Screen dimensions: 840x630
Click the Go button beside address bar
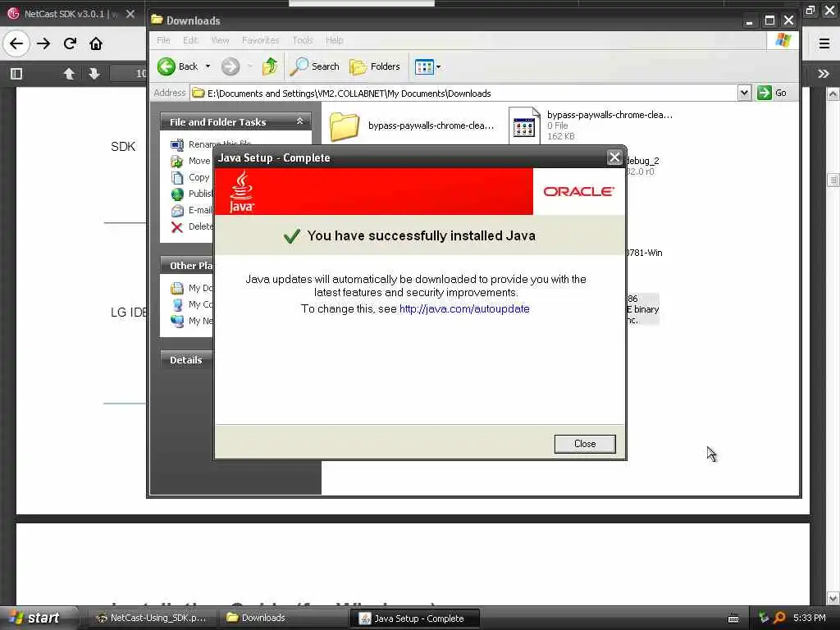pyautogui.click(x=772, y=93)
